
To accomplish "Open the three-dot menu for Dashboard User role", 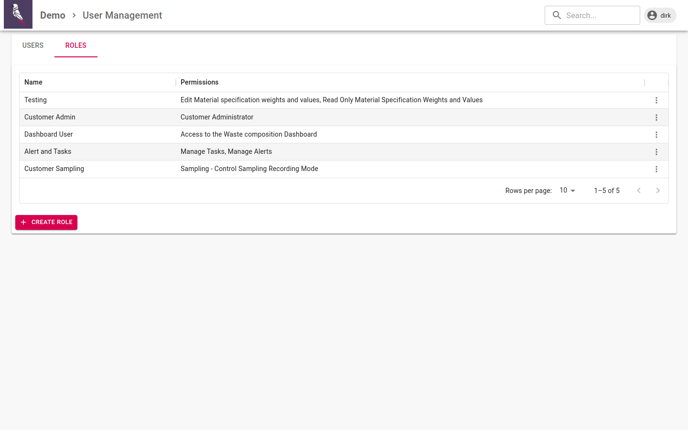I will click(x=656, y=135).
